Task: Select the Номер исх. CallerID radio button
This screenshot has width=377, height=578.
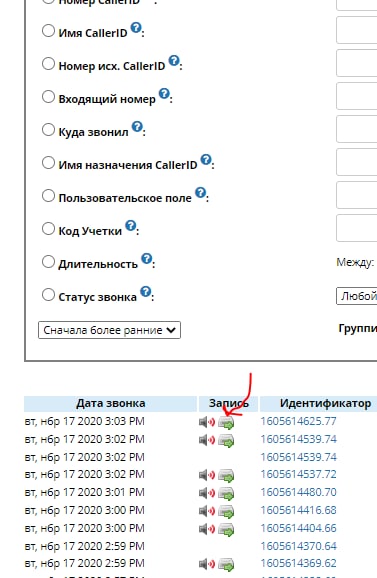Action: pos(48,64)
